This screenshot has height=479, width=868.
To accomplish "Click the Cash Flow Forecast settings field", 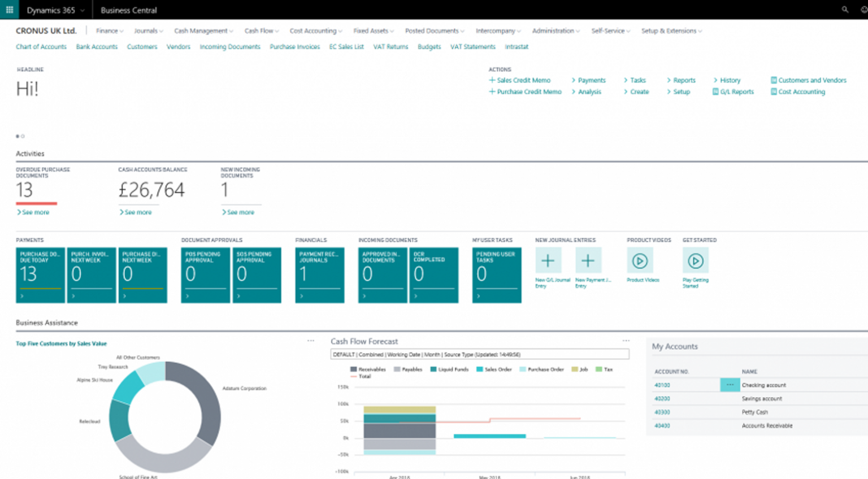I will coord(480,354).
